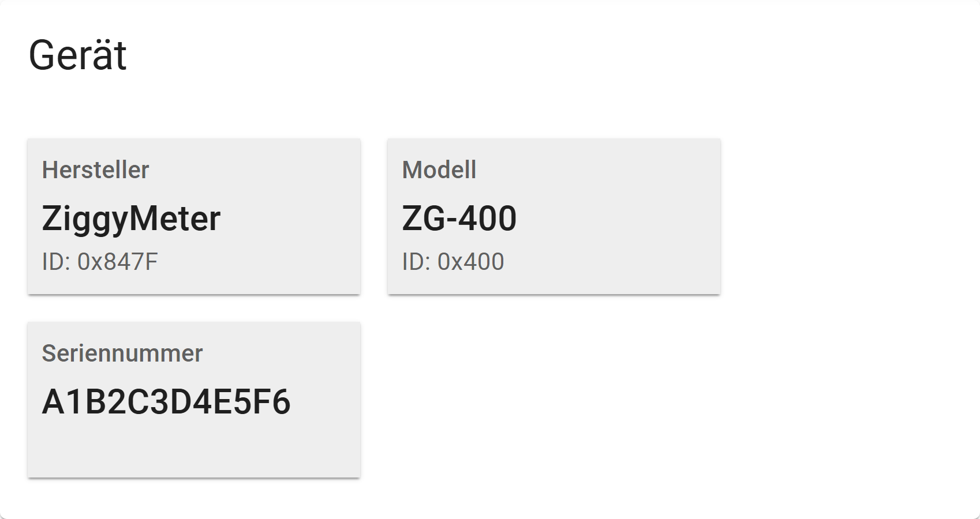The width and height of the screenshot is (980, 519).
Task: Click the ID prefix in Hersteller card
Action: click(56, 262)
